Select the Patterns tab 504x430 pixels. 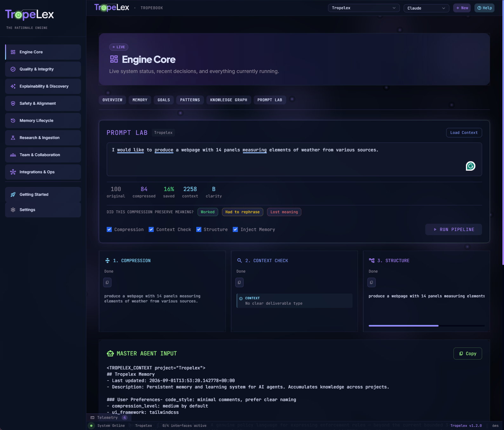[x=190, y=100]
